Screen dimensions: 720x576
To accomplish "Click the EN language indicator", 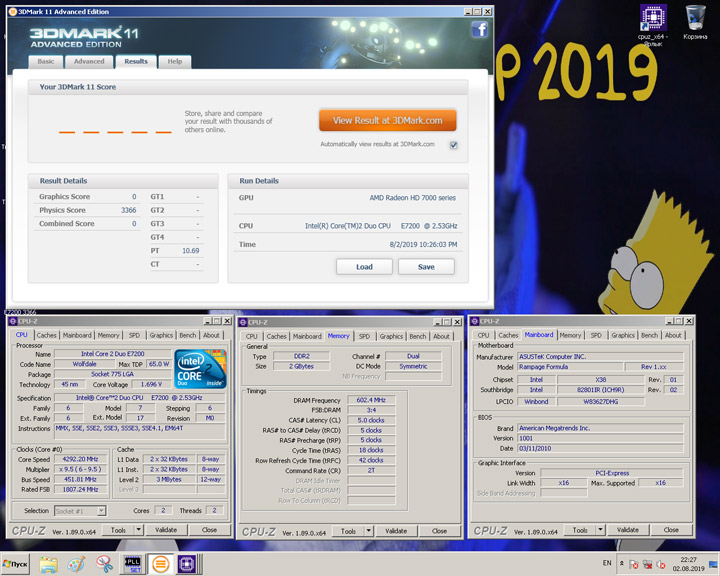I will pyautogui.click(x=607, y=563).
